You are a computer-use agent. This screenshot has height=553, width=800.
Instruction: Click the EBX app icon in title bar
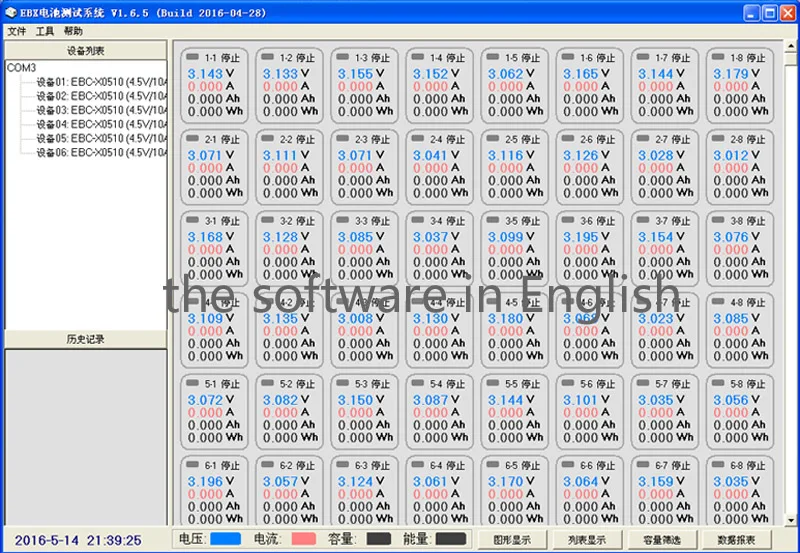11,12
